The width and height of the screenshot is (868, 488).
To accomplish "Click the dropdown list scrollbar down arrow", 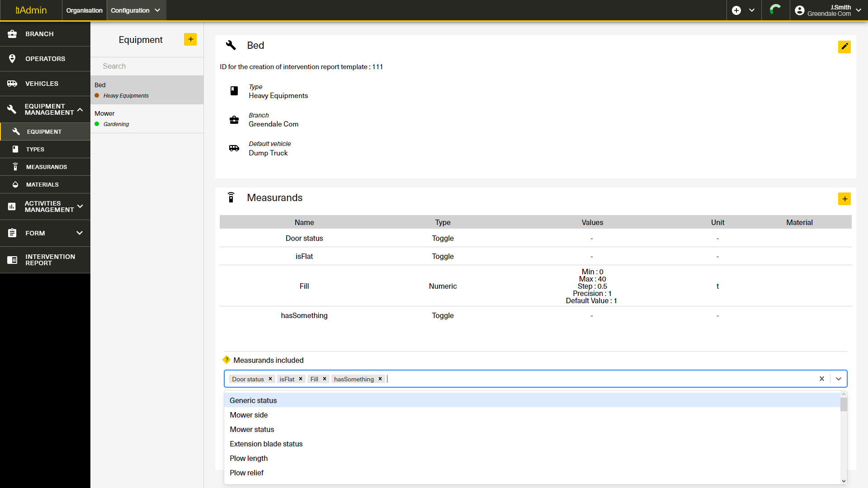I will [844, 481].
